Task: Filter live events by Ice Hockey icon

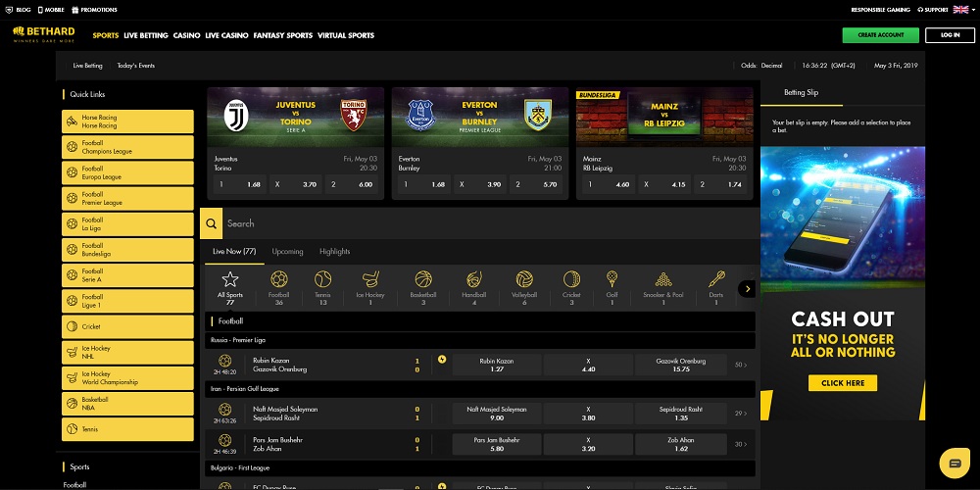Action: click(x=370, y=279)
